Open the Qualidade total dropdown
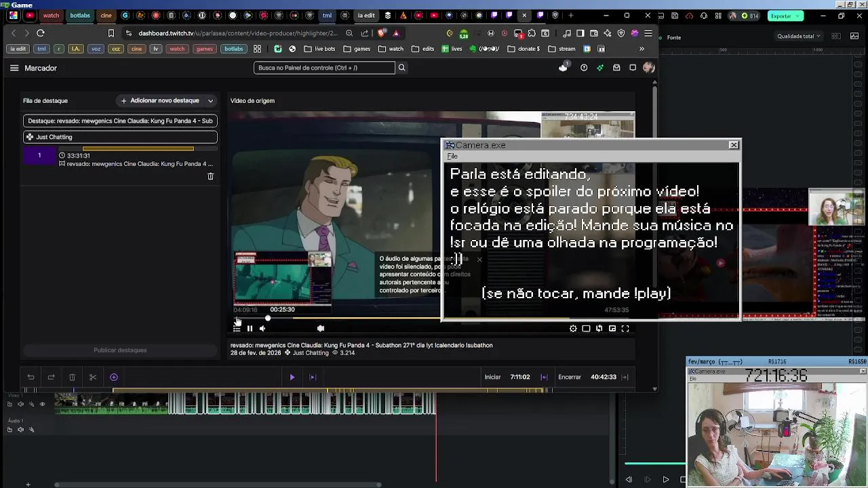The width and height of the screenshot is (868, 488). click(x=799, y=37)
